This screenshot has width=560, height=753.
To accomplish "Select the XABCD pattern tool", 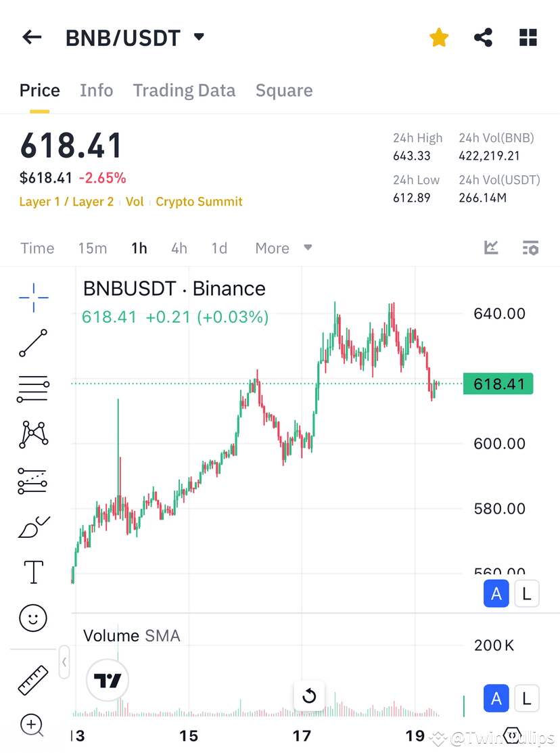I will coord(33,434).
